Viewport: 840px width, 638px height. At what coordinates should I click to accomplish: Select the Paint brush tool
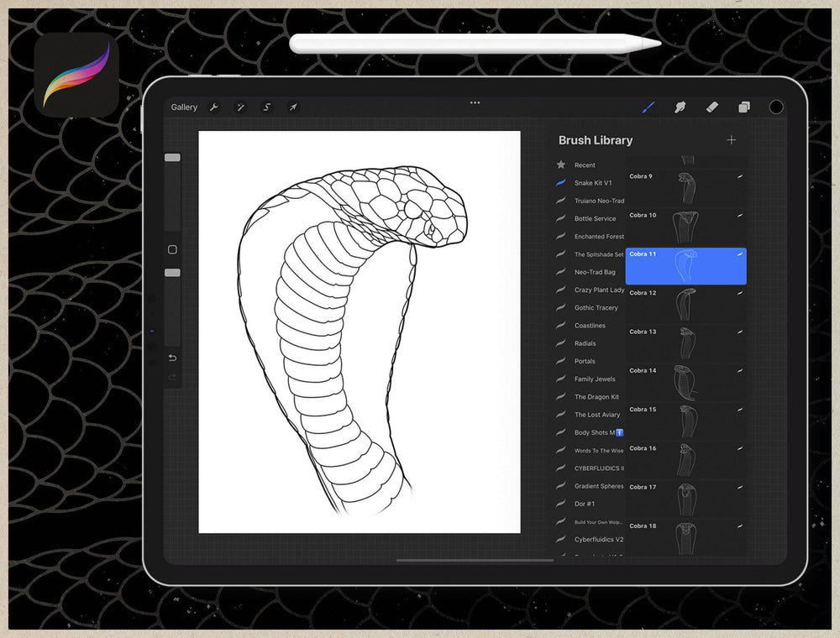(648, 107)
